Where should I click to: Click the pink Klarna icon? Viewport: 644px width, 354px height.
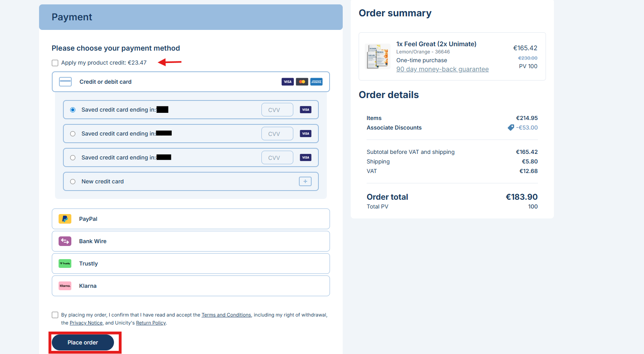[65, 286]
